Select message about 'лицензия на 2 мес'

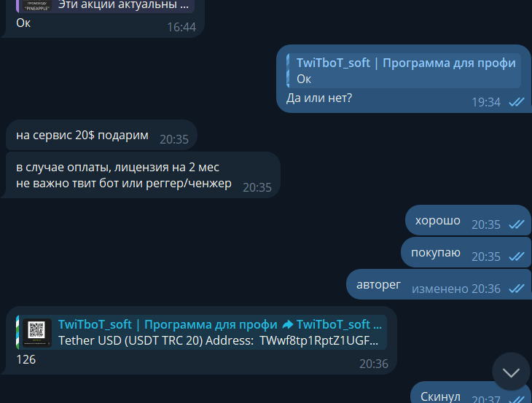coord(143,175)
